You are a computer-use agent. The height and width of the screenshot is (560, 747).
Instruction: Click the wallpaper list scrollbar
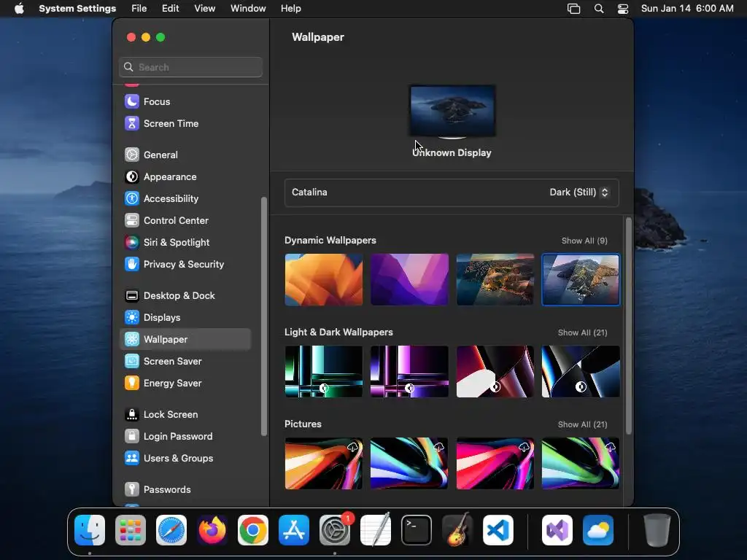click(x=629, y=326)
